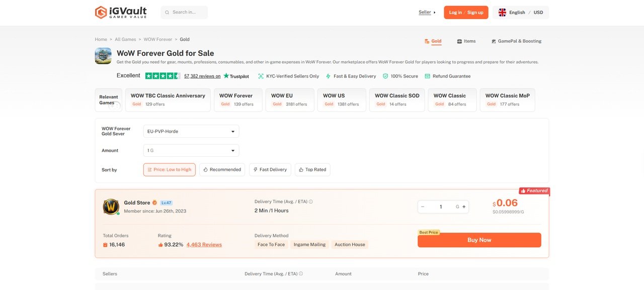This screenshot has width=644, height=290.
Task: Decrease gold quantity with the minus button
Action: [423, 207]
